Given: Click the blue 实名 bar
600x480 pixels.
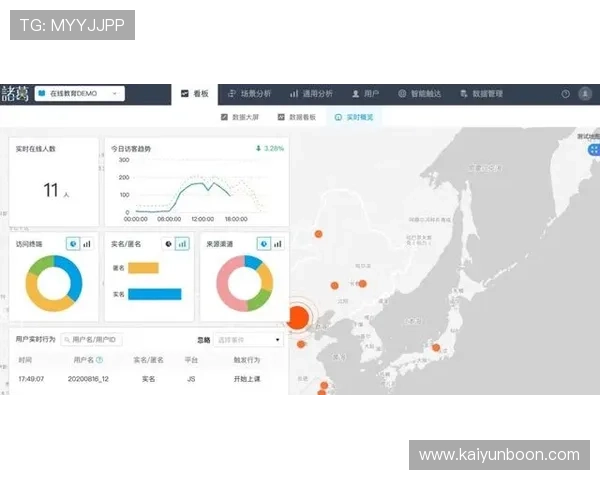Looking at the screenshot, I should (155, 294).
